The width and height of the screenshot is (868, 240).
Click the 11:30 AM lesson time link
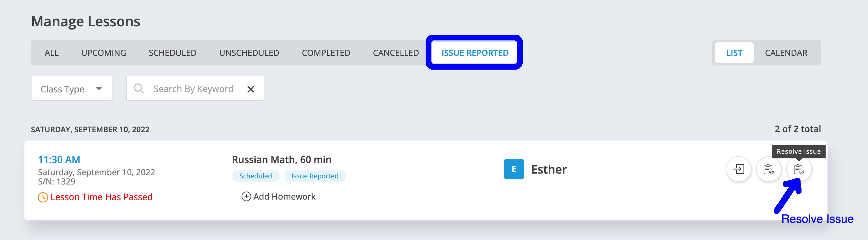[59, 159]
